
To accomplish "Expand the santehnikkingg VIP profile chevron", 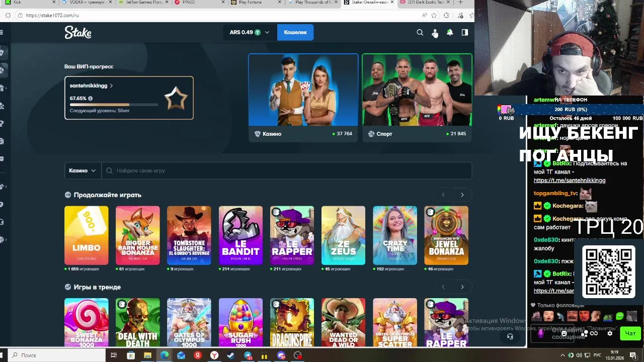I will point(111,86).
